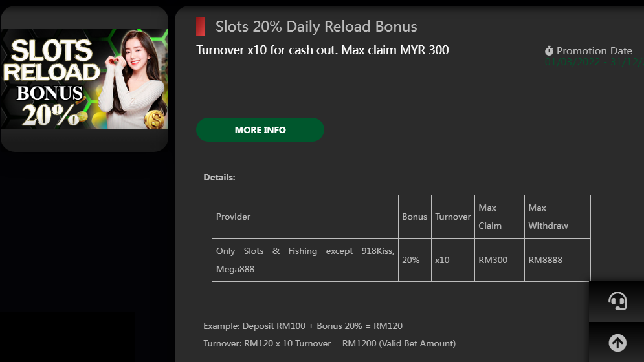The width and height of the screenshot is (644, 362).
Task: Click the stopwatch icon beside Promotion Date
Action: click(x=549, y=50)
